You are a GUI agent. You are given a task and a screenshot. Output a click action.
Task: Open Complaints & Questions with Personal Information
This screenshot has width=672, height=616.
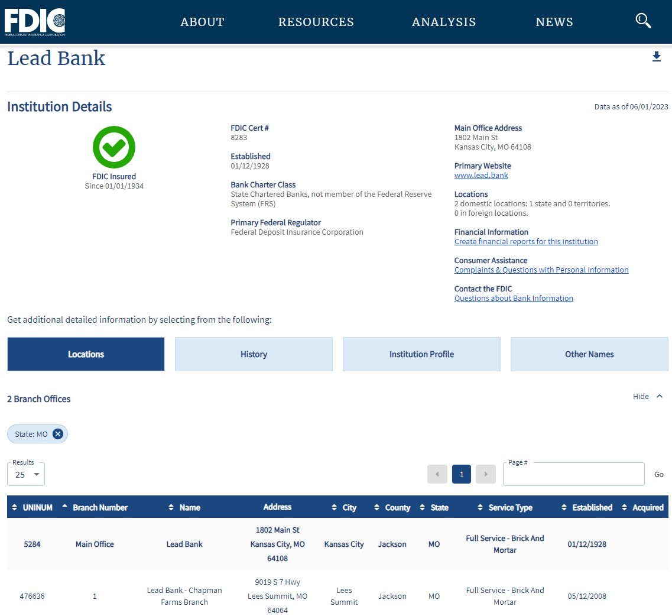(541, 270)
